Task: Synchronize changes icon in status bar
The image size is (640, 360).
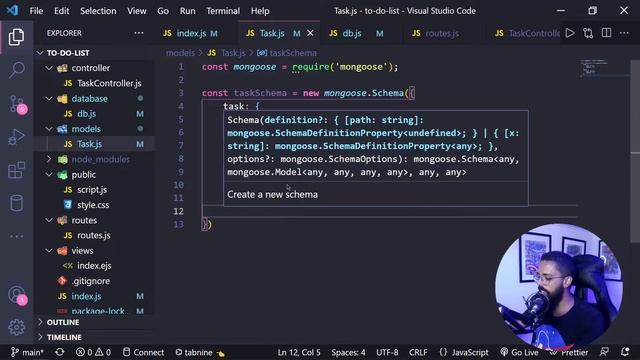Action: tap(60, 352)
